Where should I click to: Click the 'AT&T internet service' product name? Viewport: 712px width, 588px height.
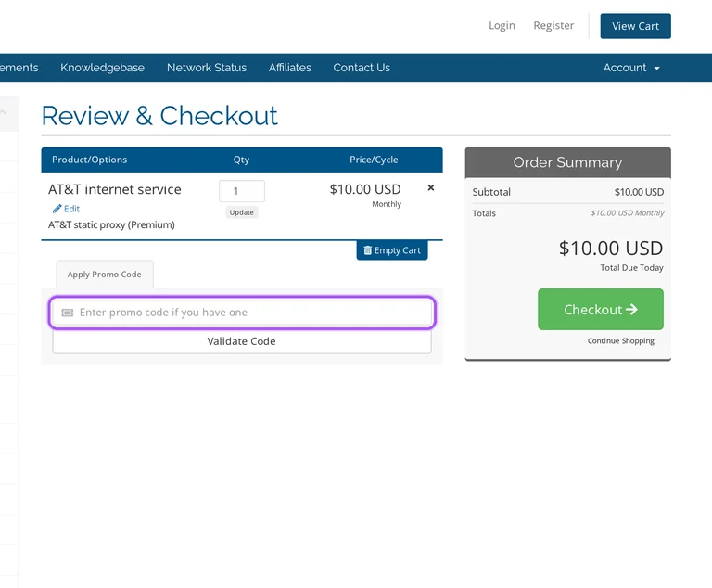[x=114, y=189]
